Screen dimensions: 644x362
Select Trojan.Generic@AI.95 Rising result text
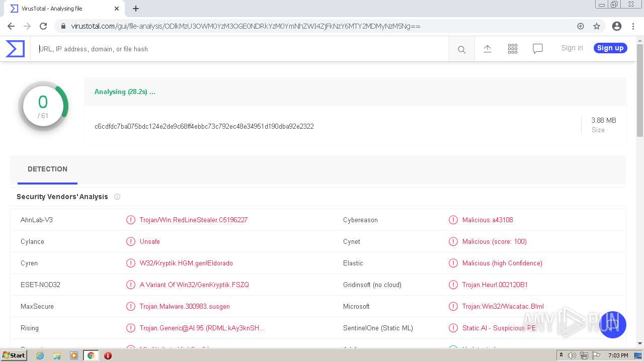(202, 328)
